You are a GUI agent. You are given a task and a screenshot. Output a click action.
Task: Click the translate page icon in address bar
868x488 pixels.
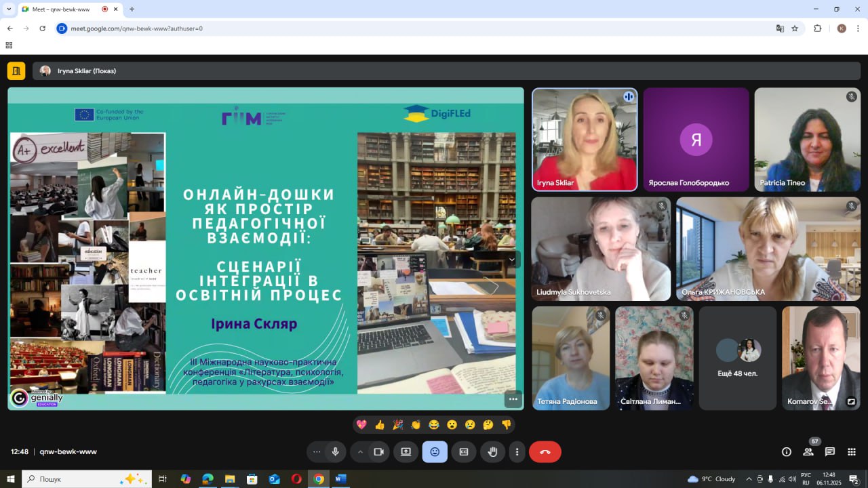coord(780,28)
